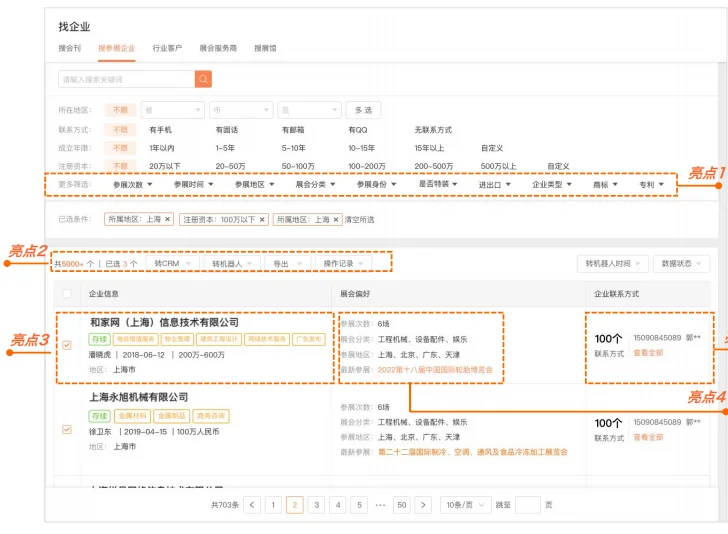Open the 转CRM dropdown
Image resolution: width=728 pixels, height=534 pixels.
(x=173, y=263)
